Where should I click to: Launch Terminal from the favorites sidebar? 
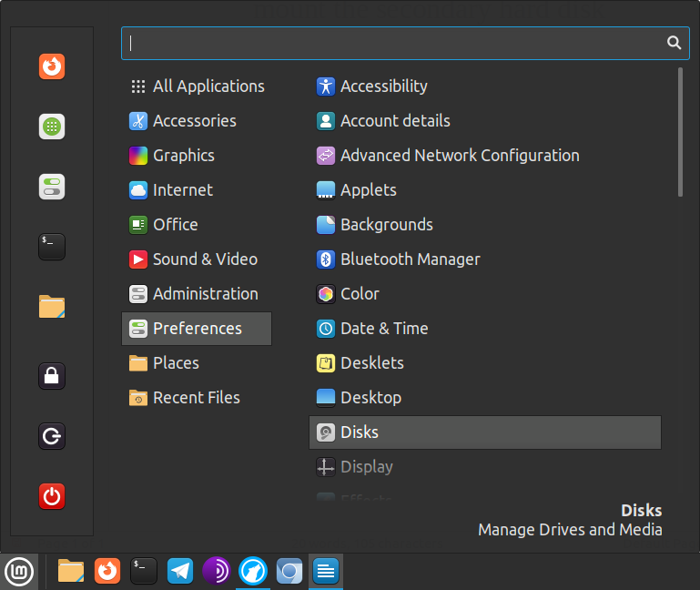[52, 247]
